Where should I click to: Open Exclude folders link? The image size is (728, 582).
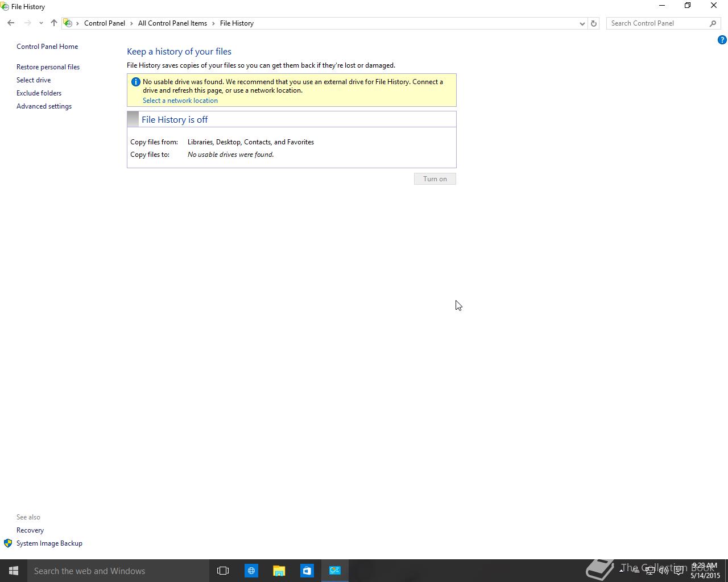pos(39,93)
